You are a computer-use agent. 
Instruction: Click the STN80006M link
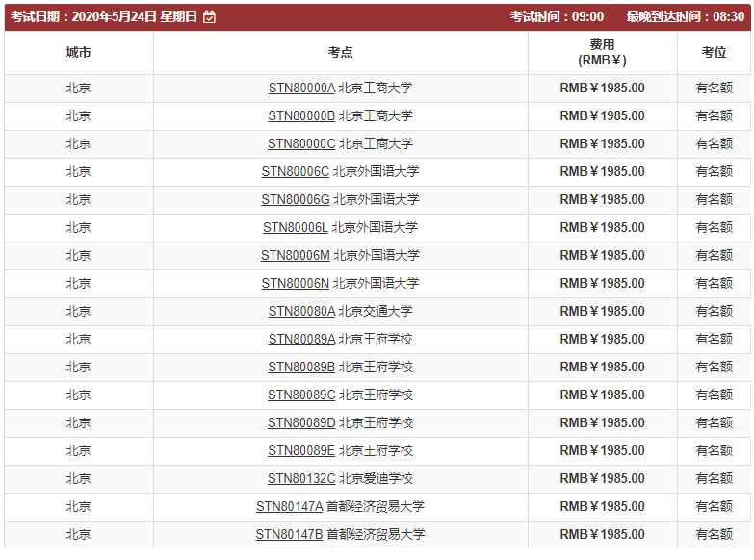click(295, 256)
